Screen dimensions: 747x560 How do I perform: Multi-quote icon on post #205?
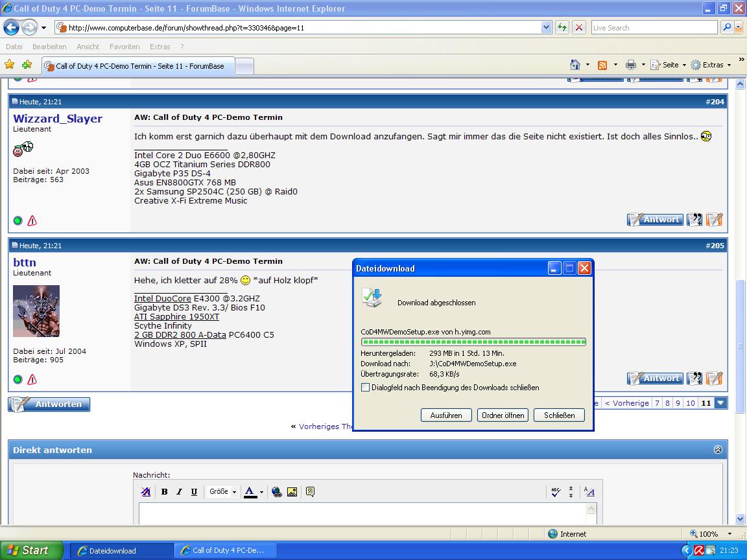click(x=694, y=378)
